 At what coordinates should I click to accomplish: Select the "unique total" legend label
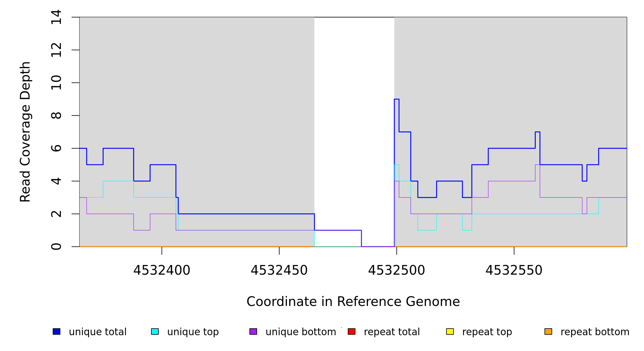pyautogui.click(x=98, y=332)
